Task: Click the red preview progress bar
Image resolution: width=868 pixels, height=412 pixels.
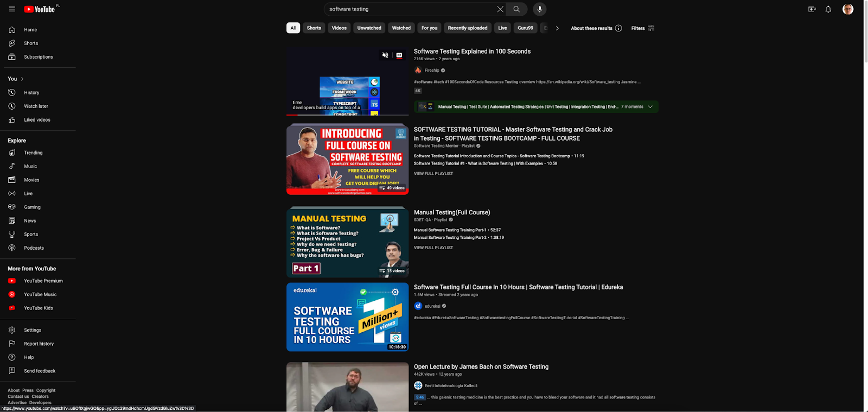Action: tap(293, 115)
